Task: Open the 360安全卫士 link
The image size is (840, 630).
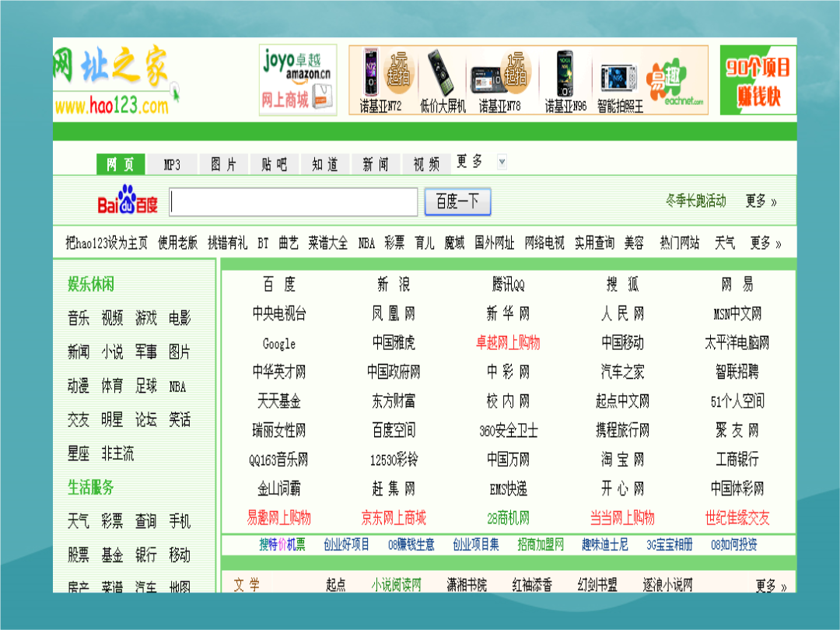Action: pos(509,431)
